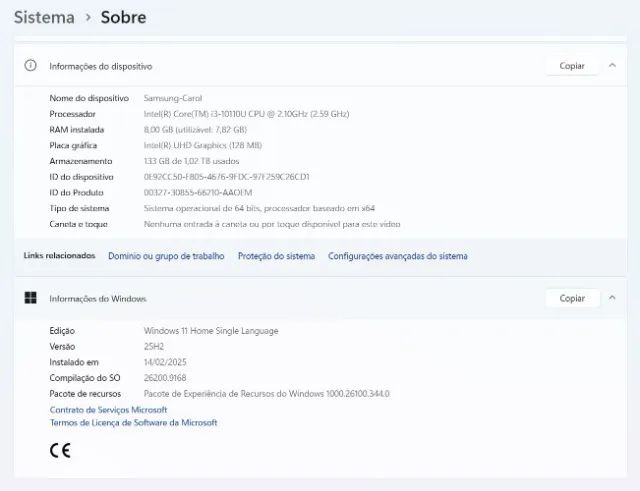640x491 pixels.
Task: Go back to Sistema breadcrumb
Action: (44, 18)
